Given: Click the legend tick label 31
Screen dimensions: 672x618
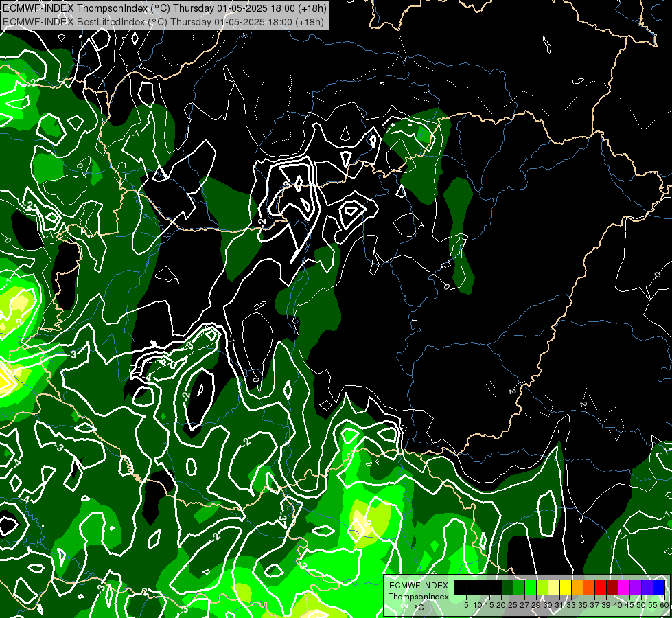Looking at the screenshot, I should pyautogui.click(x=559, y=605).
